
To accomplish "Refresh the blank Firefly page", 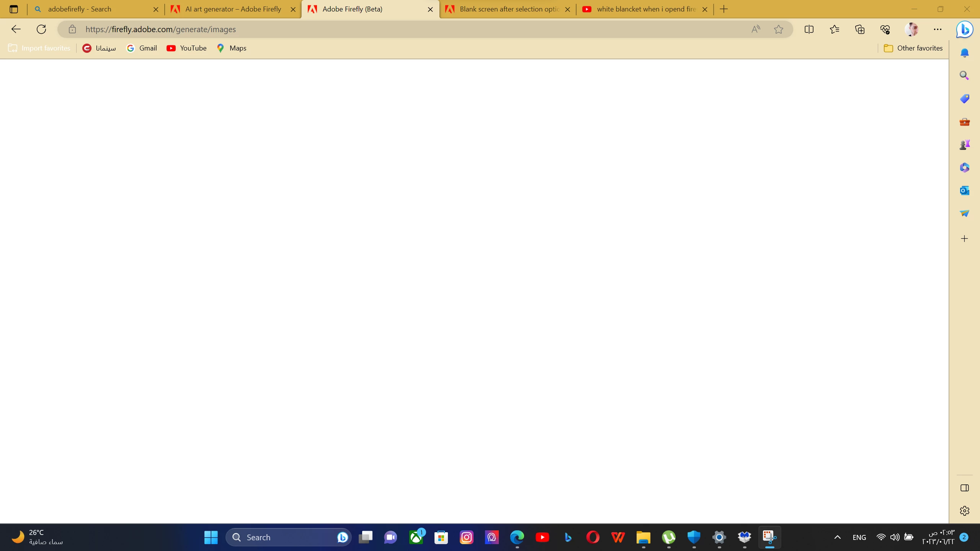I will (x=41, y=29).
